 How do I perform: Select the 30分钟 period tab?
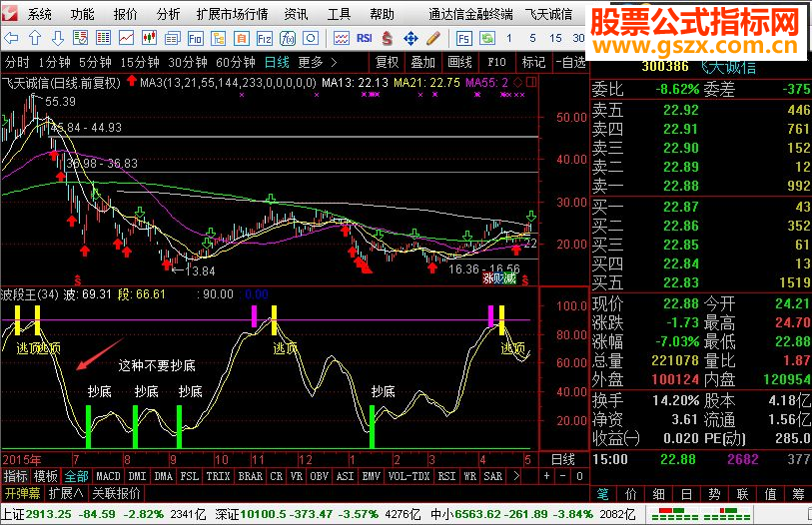pyautogui.click(x=188, y=63)
